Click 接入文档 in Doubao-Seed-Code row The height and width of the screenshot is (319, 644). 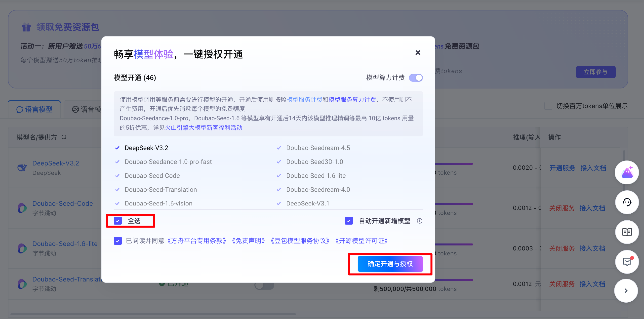click(592, 208)
